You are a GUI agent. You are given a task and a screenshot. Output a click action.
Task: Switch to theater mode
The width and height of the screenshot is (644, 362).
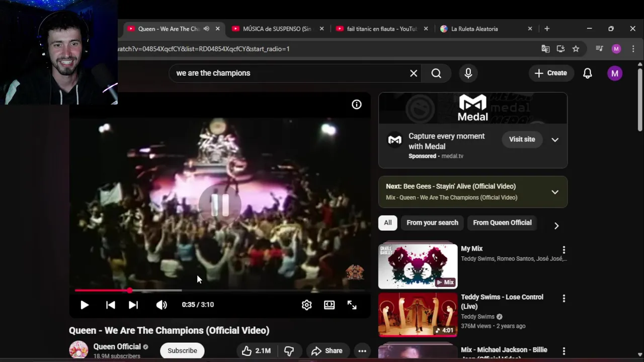click(329, 305)
